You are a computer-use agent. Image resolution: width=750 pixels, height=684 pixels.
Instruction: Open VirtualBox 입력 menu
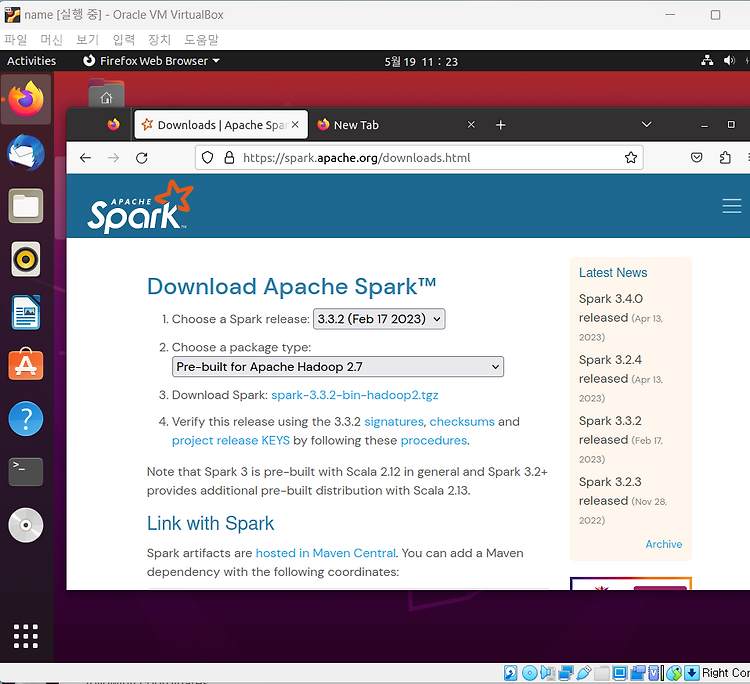pyautogui.click(x=123, y=40)
